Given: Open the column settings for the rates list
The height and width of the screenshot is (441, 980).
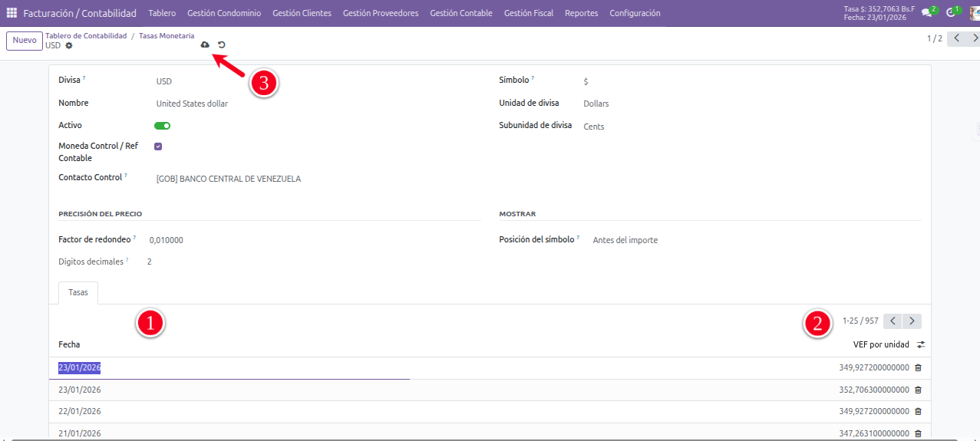Looking at the screenshot, I should [921, 345].
